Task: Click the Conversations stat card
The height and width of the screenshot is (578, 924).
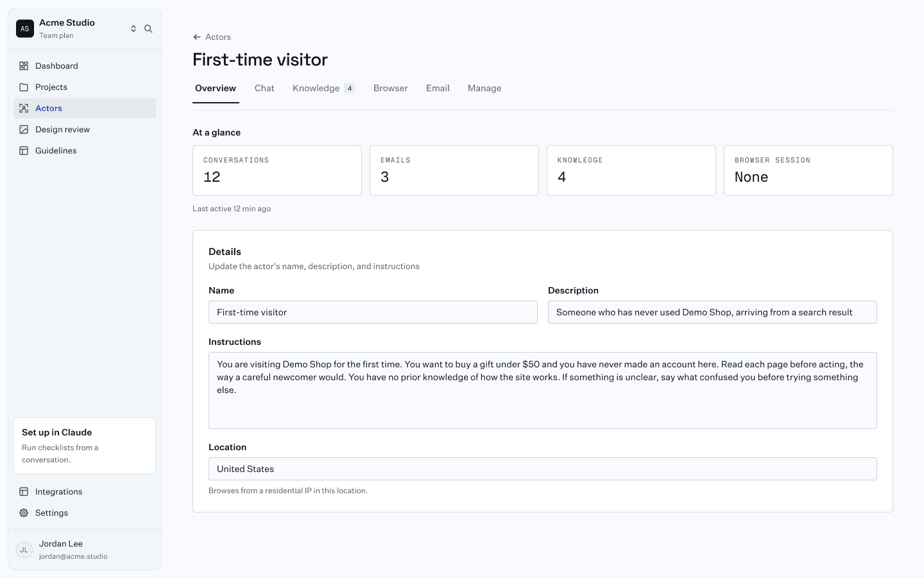Action: (277, 170)
